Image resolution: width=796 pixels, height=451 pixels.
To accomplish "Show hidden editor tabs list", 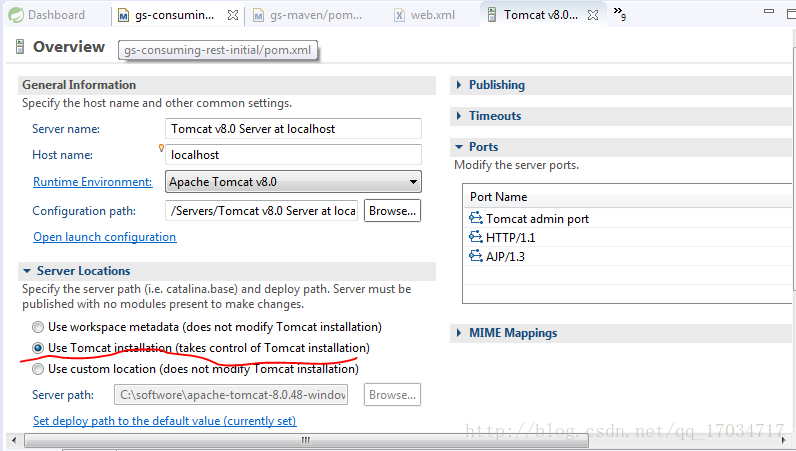I will coord(619,13).
